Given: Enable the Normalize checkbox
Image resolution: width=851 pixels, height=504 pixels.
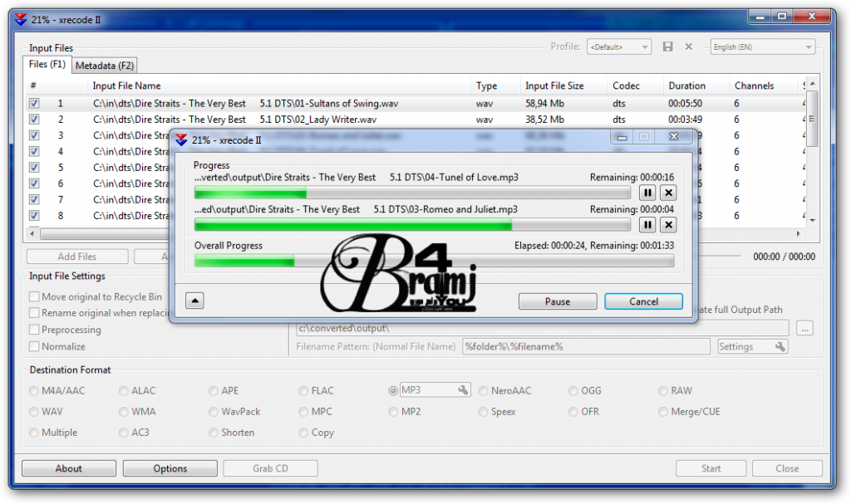Looking at the screenshot, I should [x=33, y=346].
